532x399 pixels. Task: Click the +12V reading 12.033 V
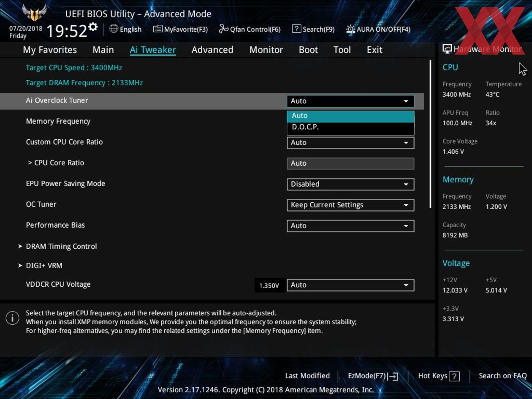455,290
